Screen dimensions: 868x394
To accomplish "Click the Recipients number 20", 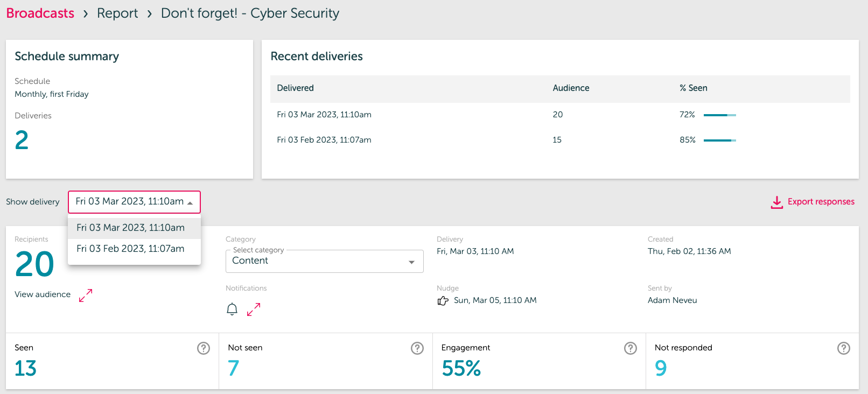I will point(34,264).
